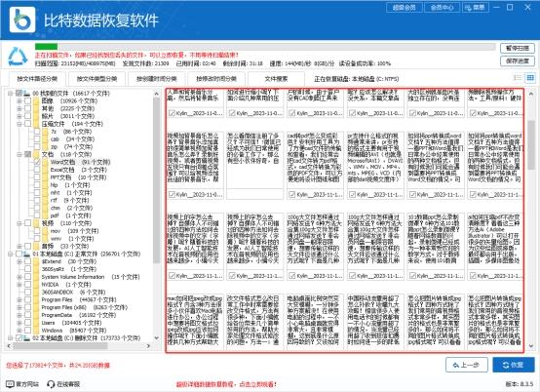The height and width of the screenshot is (392, 540).
Task: Click the blue app logo icon
Action: (x=22, y=20)
